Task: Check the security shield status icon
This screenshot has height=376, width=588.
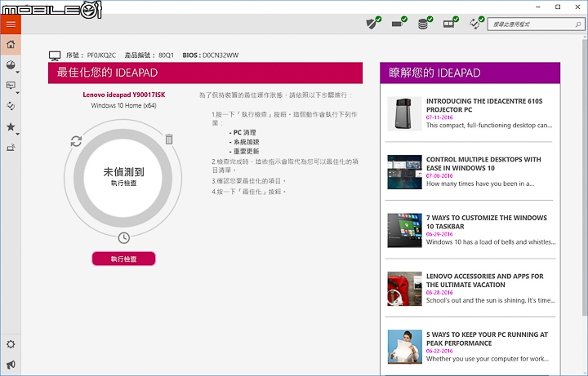Action: (x=373, y=23)
